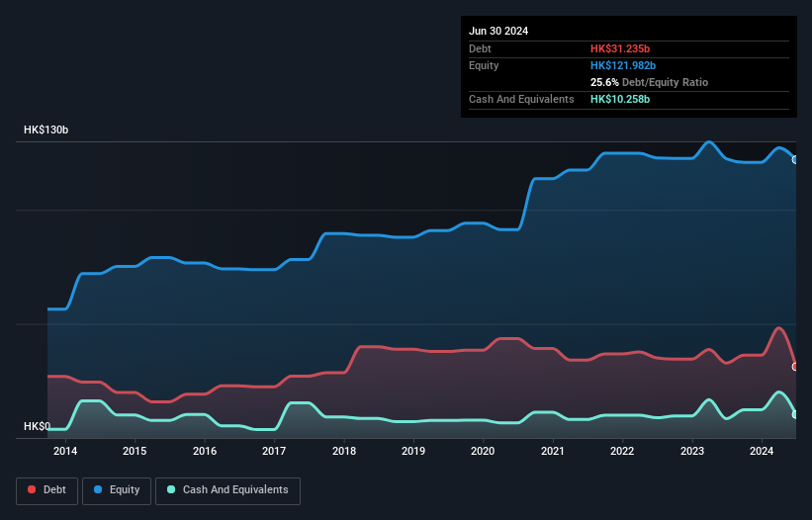Image resolution: width=812 pixels, height=520 pixels.
Task: Click the Cash endpoint marker on teal line
Action: [x=795, y=414]
